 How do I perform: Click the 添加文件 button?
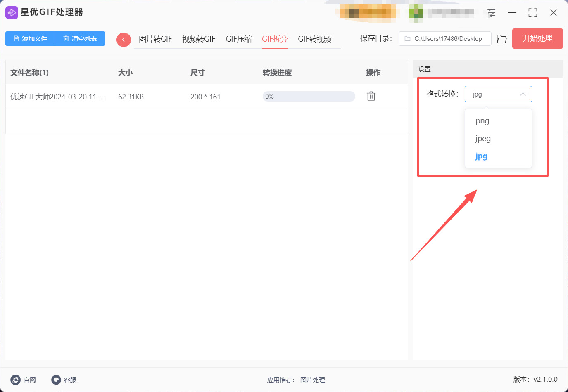click(x=30, y=38)
